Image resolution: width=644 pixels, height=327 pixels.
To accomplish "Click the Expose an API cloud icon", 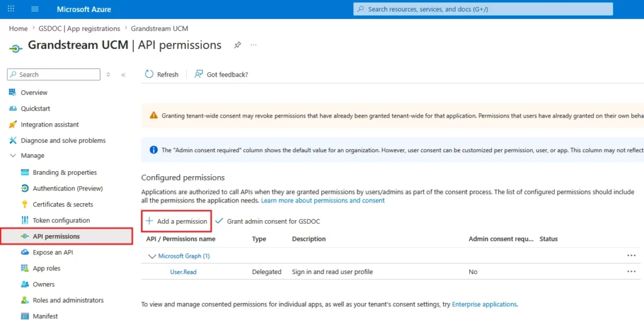I will coord(25,252).
